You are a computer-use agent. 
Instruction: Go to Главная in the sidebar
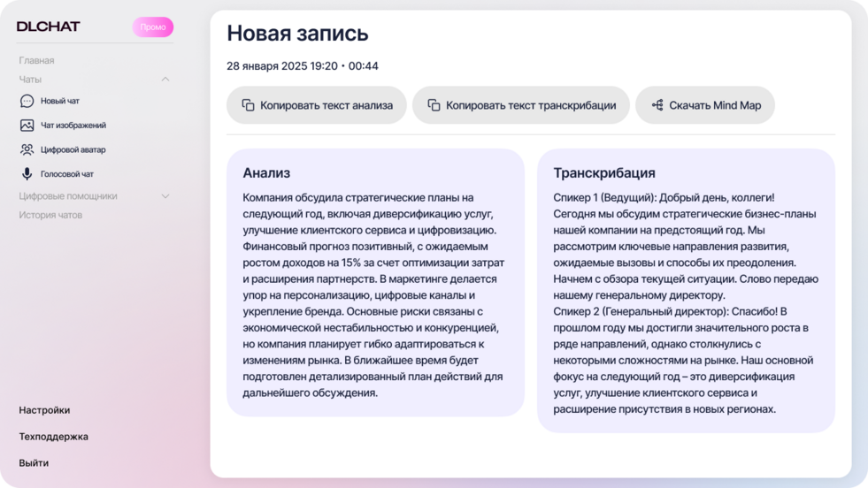[36, 60]
